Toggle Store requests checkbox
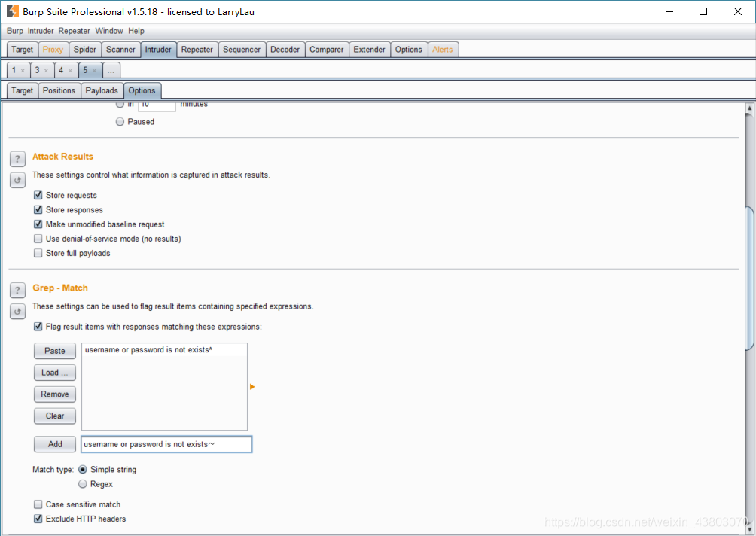 point(38,195)
